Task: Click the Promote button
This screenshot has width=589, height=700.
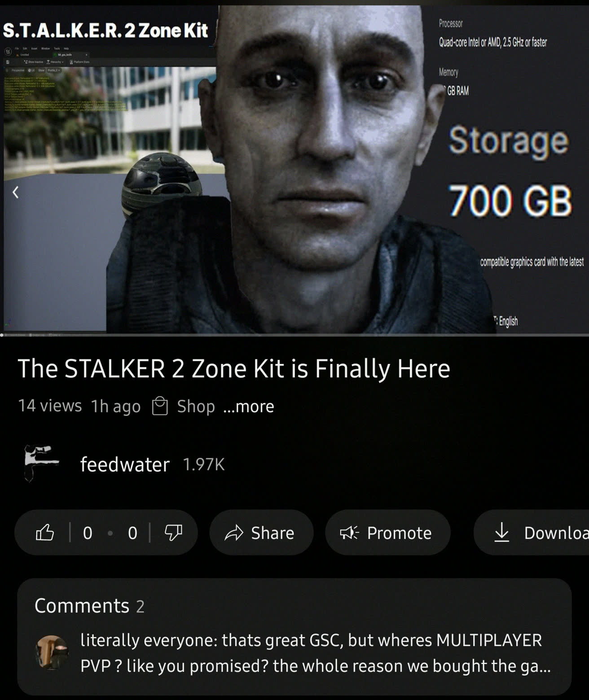Action: [387, 533]
